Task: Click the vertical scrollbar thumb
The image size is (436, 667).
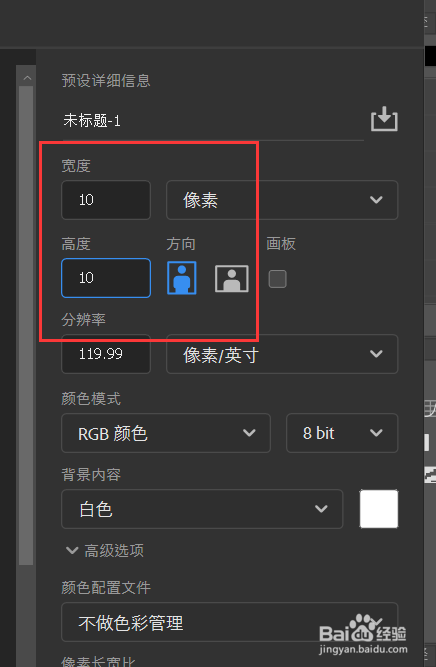Action: pyautogui.click(x=26, y=325)
